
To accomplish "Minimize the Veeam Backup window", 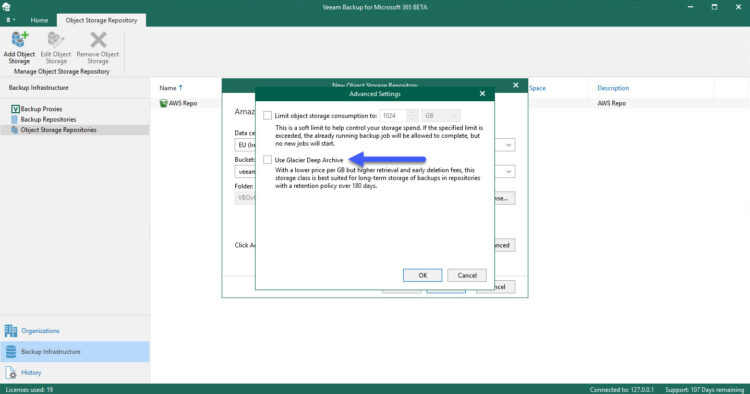I will [x=691, y=7].
